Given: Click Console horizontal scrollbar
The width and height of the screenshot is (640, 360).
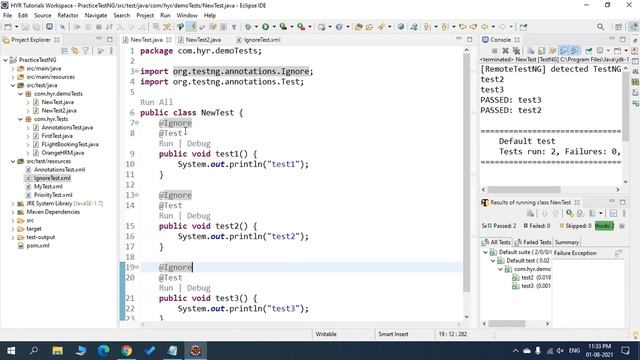Looking at the screenshot, I should [x=524, y=189].
